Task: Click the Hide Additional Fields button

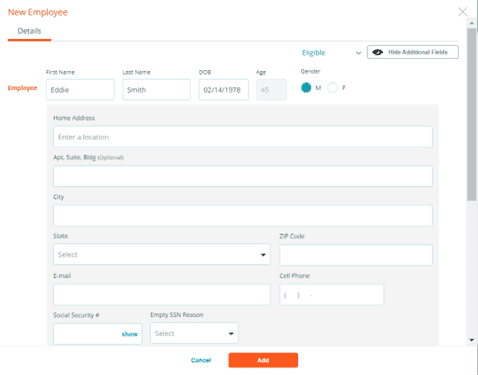Action: click(413, 52)
